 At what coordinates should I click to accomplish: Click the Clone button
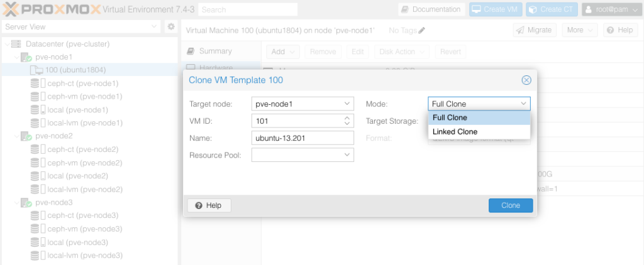pyautogui.click(x=511, y=205)
